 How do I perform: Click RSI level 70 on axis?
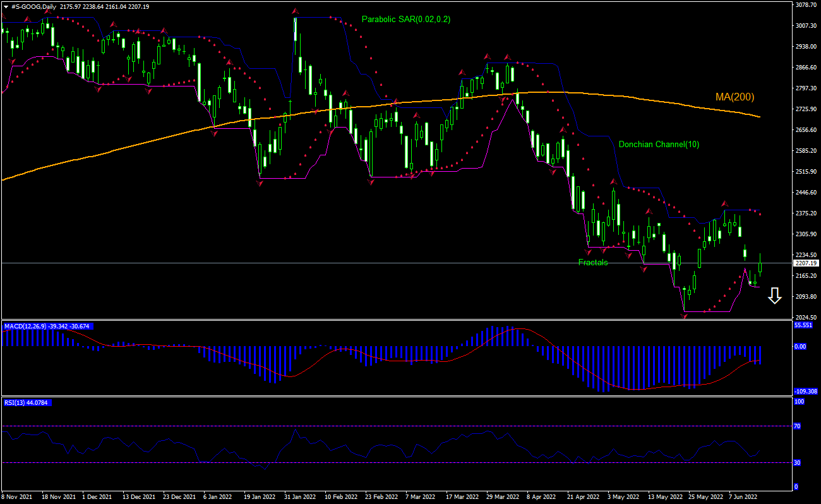coord(797,426)
